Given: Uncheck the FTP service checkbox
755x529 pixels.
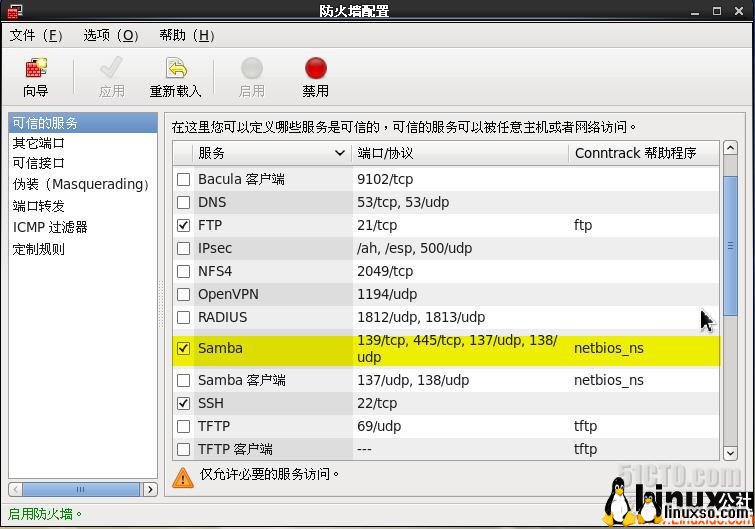Looking at the screenshot, I should pos(183,225).
